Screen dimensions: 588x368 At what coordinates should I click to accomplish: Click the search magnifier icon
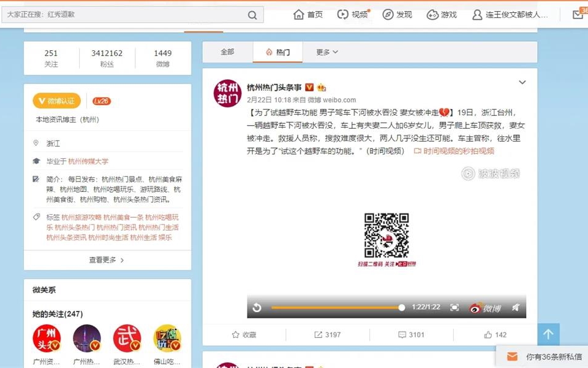coord(252,15)
